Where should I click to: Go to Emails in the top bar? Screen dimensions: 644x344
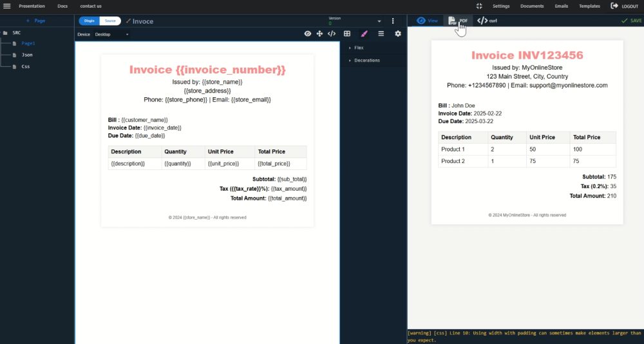[x=562, y=6]
